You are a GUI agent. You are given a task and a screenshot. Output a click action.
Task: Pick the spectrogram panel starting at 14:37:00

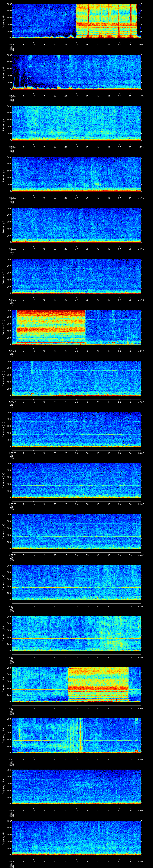76,430
